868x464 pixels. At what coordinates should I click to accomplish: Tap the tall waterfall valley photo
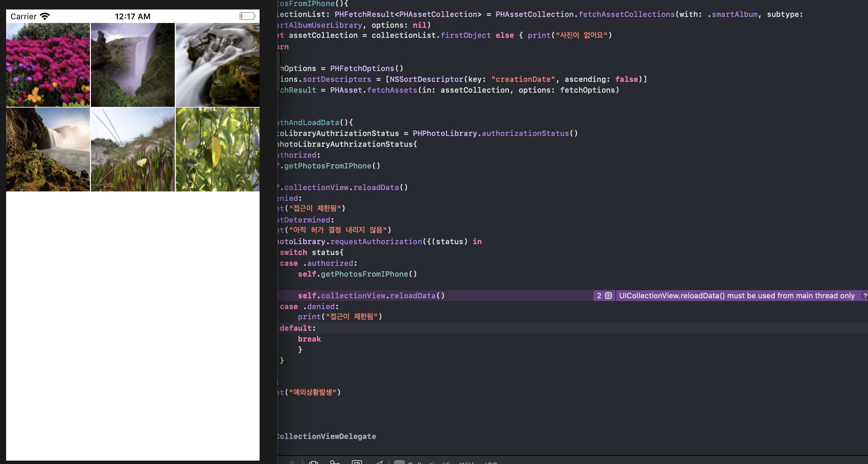tap(133, 65)
